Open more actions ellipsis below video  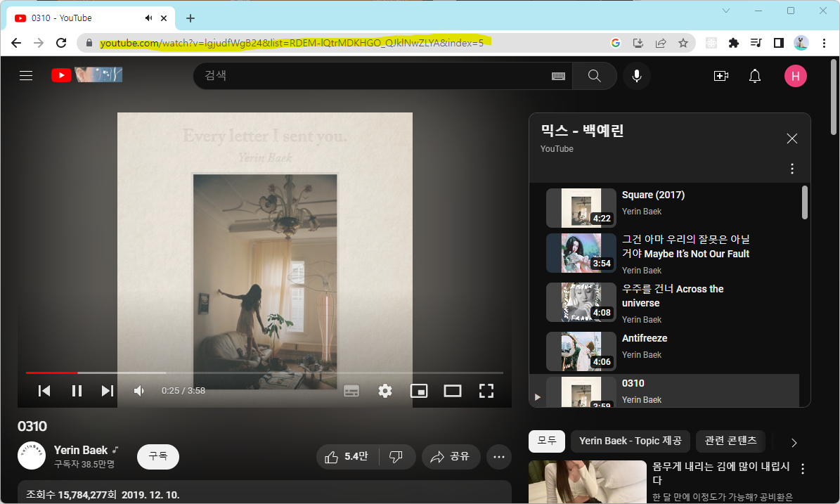pyautogui.click(x=499, y=457)
